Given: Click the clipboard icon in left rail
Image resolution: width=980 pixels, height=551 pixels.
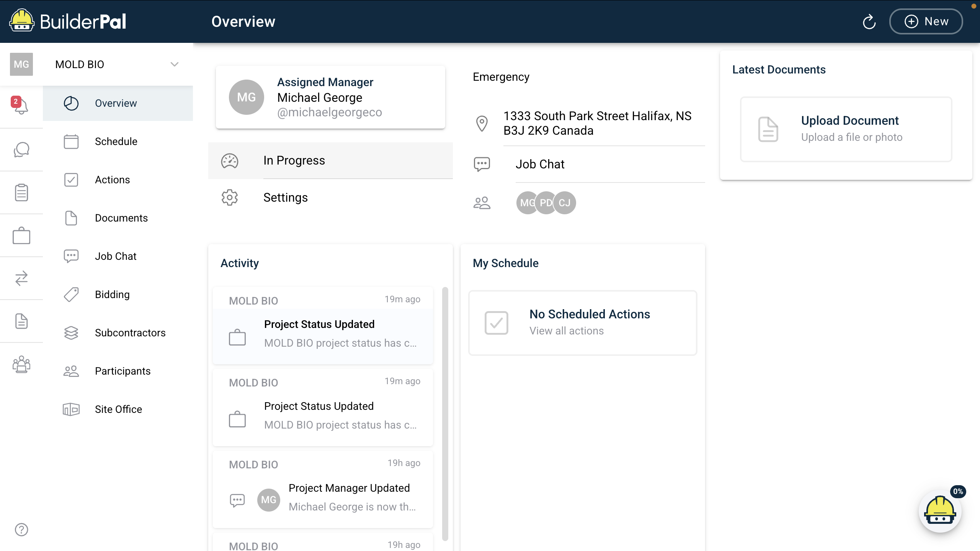Looking at the screenshot, I should point(21,192).
